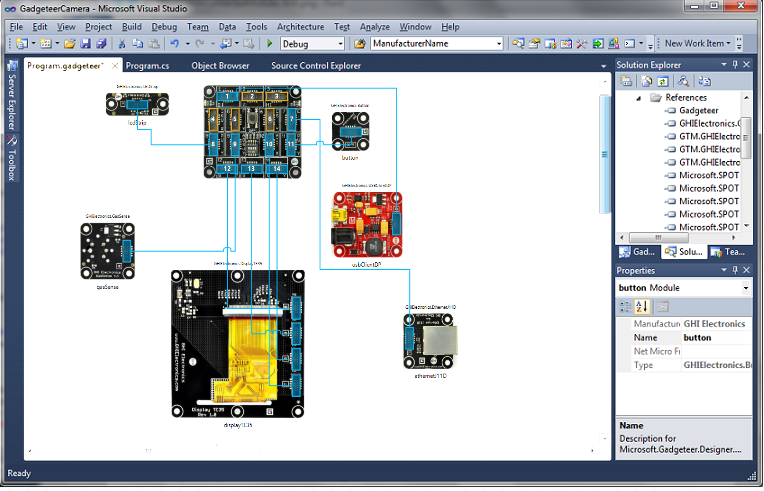Click the Solution Explorer horizontal scrollbar

[659, 238]
